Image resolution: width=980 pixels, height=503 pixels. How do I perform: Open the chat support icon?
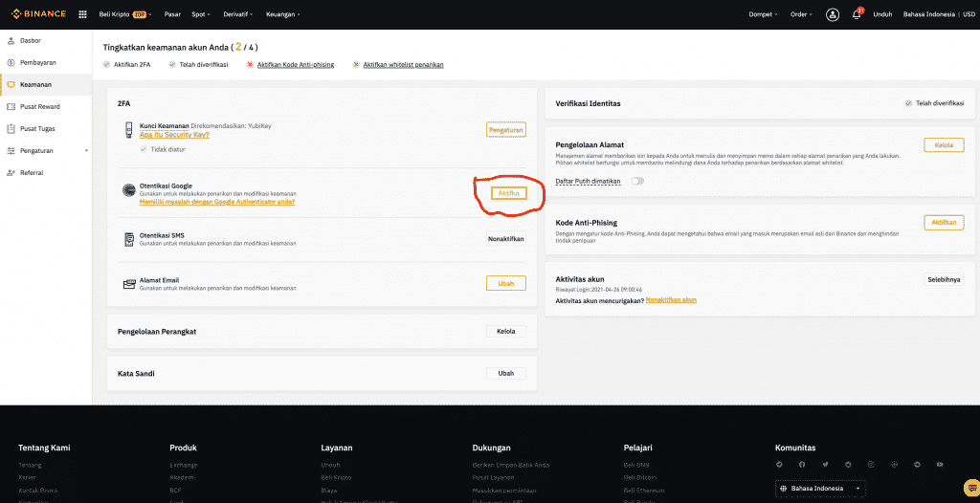(970, 487)
